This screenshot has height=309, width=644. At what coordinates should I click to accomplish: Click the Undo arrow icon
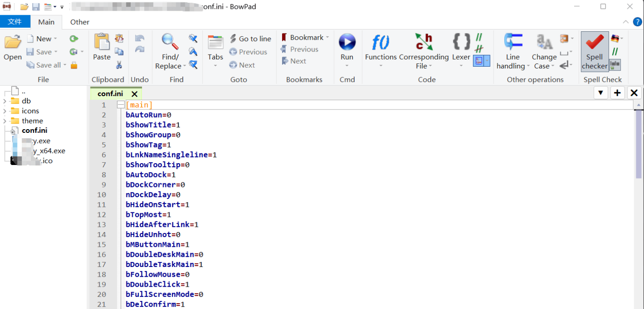[139, 38]
